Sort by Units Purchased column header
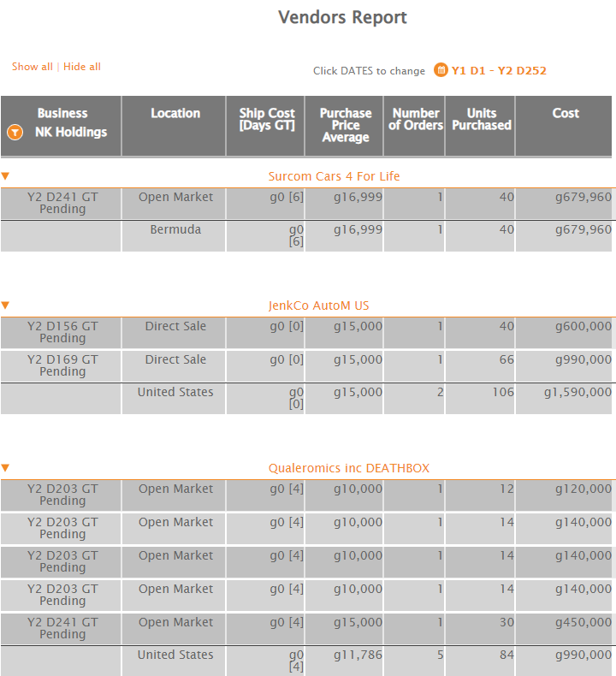 [x=482, y=119]
